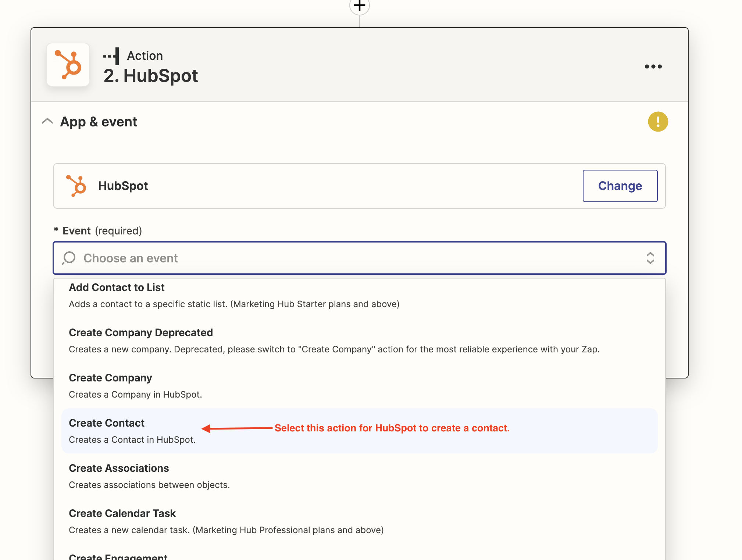
Task: Choose the Create Company event
Action: coord(359,386)
